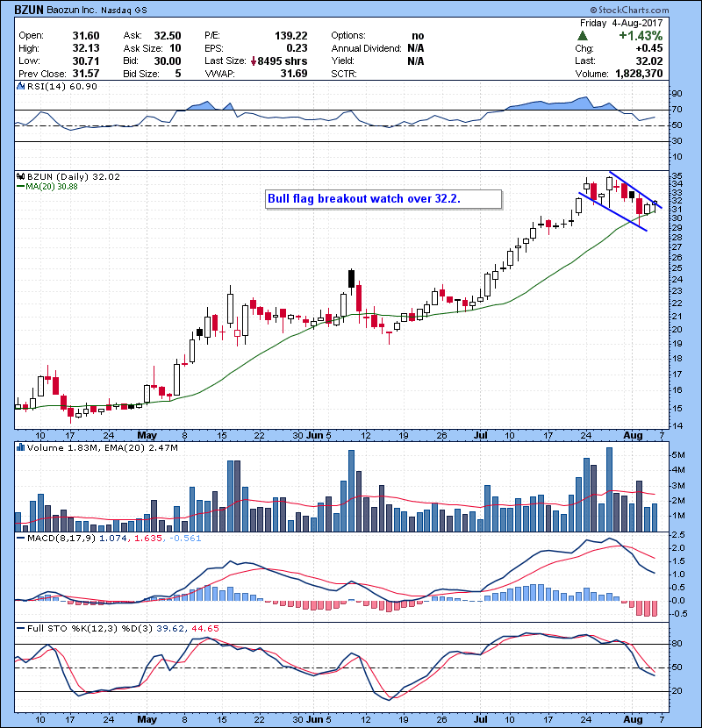The width and height of the screenshot is (702, 728).
Task: Click the MACD histogram value -0.561
Action: (185, 539)
